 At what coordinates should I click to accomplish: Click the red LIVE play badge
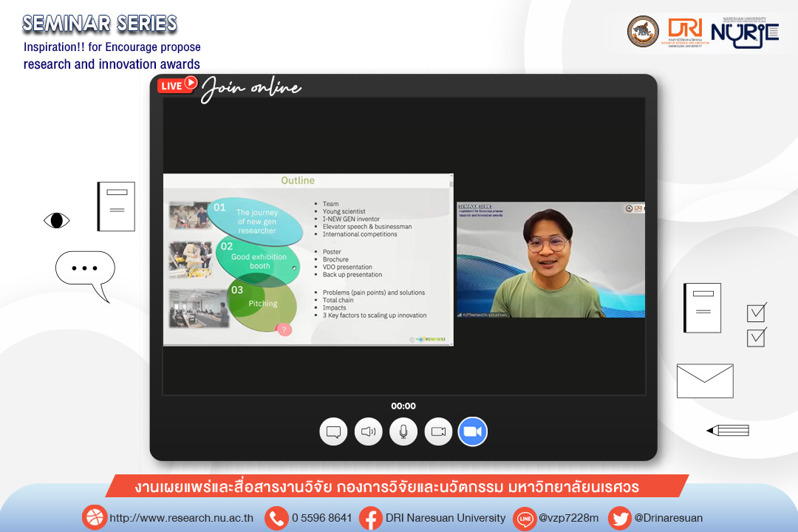[x=177, y=84]
